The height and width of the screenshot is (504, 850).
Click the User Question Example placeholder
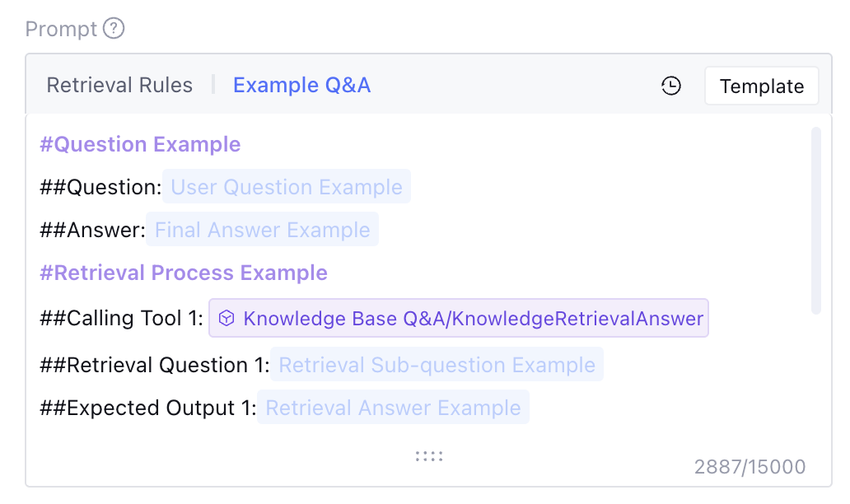click(x=286, y=187)
